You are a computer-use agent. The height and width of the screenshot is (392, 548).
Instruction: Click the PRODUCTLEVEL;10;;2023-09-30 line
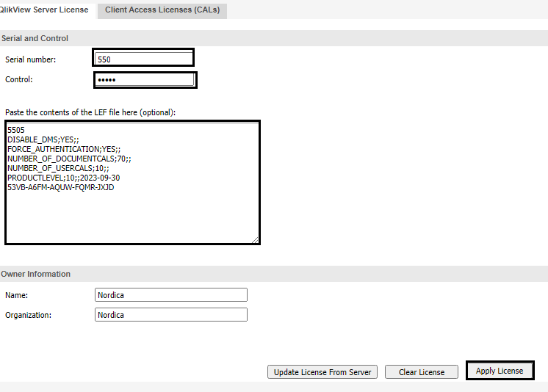coord(64,178)
